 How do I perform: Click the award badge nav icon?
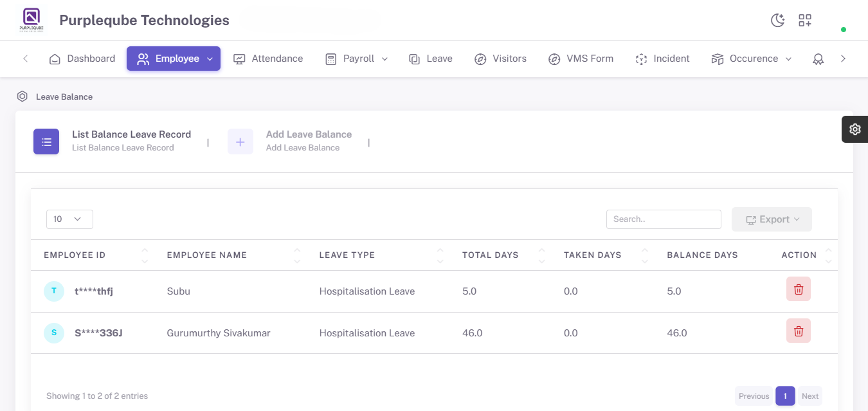pyautogui.click(x=818, y=59)
